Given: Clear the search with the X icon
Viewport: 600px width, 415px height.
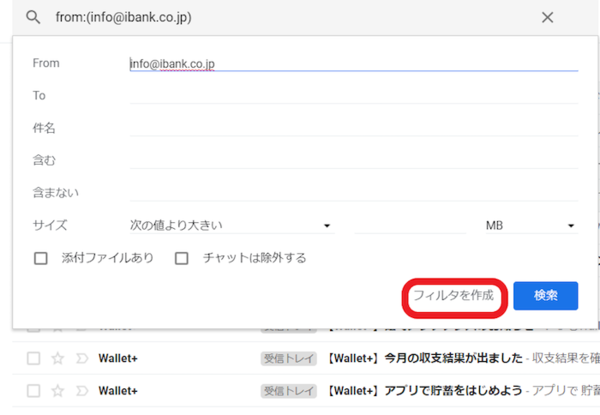Looking at the screenshot, I should click(547, 17).
